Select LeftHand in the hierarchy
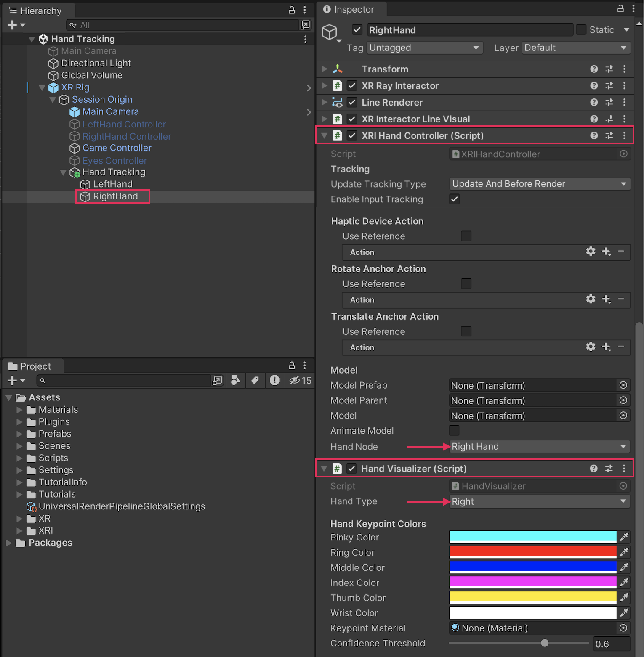Viewport: 644px width, 657px height. pyautogui.click(x=112, y=184)
